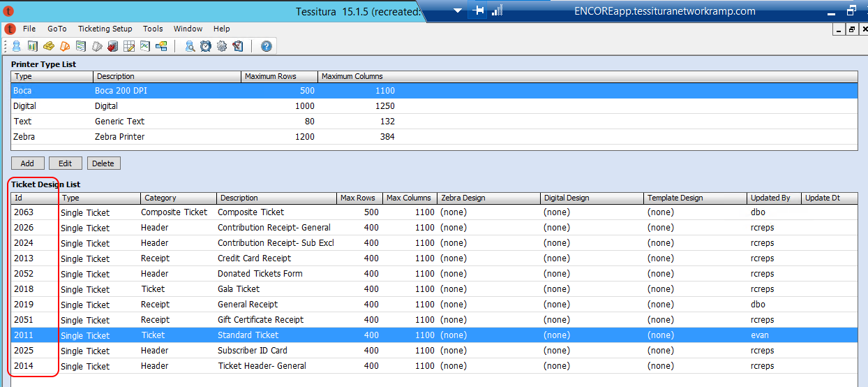
Task: Click the gray tickets stack icon in the toolbar
Action: [x=97, y=47]
